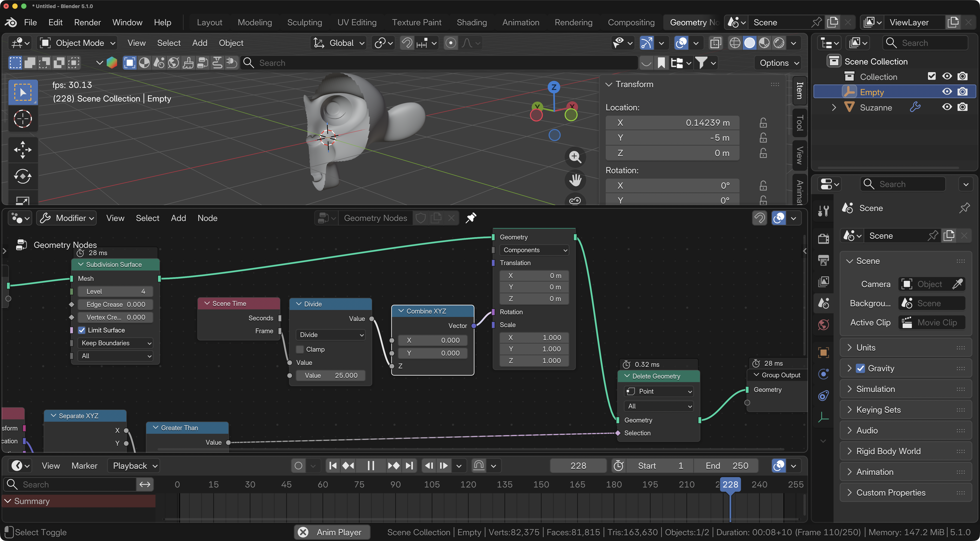This screenshot has width=980, height=541.
Task: Open the Physics properties tab icon
Action: coord(824,374)
